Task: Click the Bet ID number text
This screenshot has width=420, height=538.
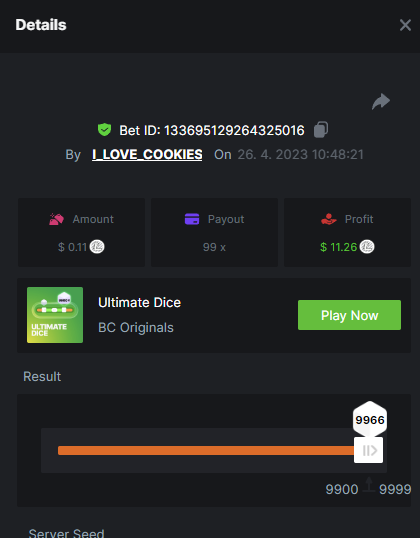Action: point(234,130)
